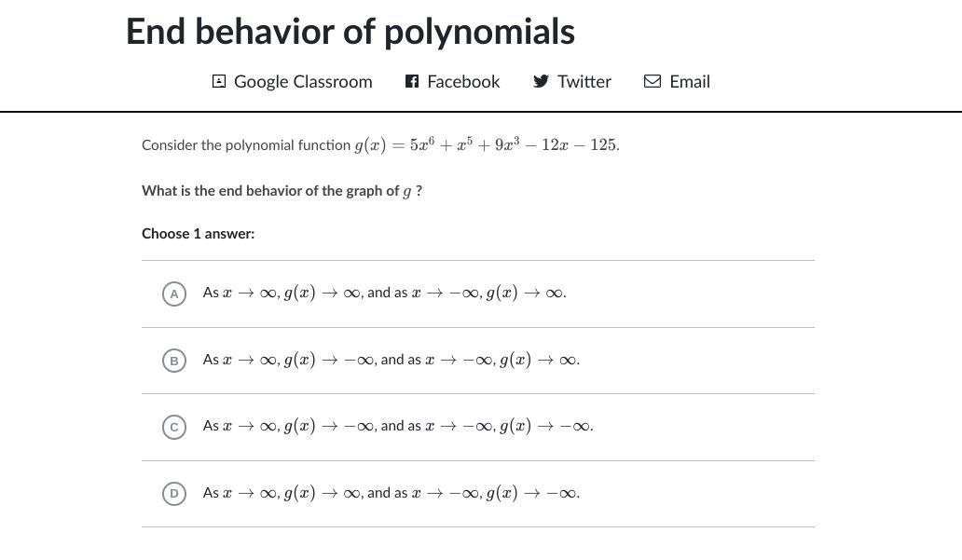962x560 pixels.
Task: Click the Choose 1 answer label
Action: click(x=198, y=234)
